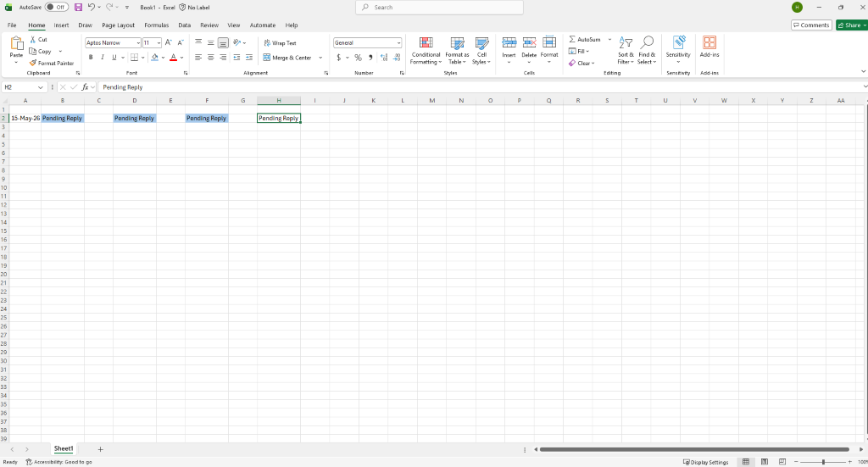The height and width of the screenshot is (467, 868).
Task: Expand Font group dialog launcher
Action: tap(186, 73)
